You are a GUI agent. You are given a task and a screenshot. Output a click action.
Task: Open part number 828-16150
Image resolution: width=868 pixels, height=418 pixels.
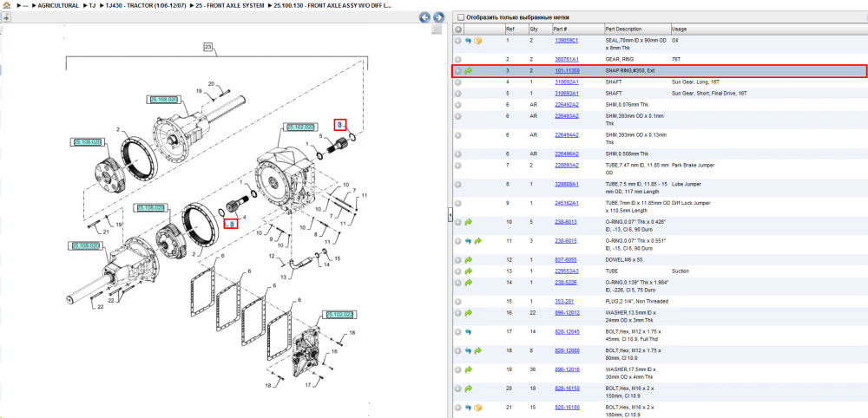[x=567, y=389]
